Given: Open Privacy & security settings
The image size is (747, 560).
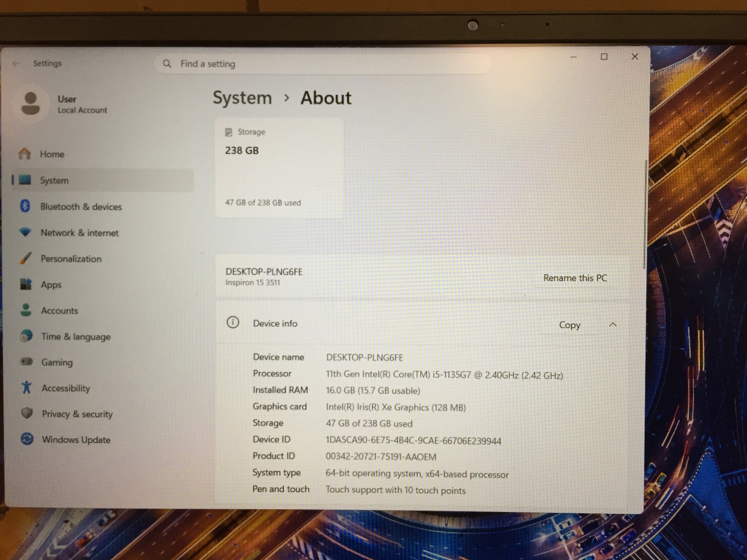Looking at the screenshot, I should [x=103, y=414].
